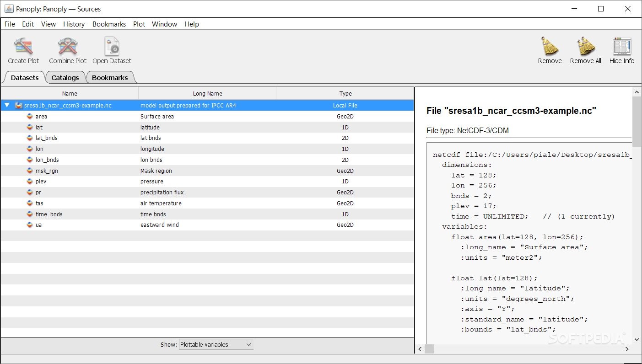This screenshot has height=364, width=642.
Task: Sort by the Long Name column header
Action: pos(207,94)
